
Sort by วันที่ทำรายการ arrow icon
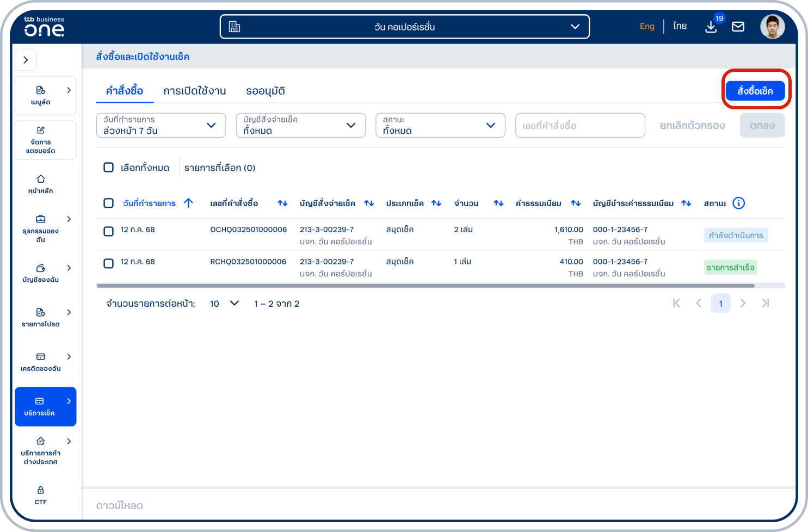[189, 203]
